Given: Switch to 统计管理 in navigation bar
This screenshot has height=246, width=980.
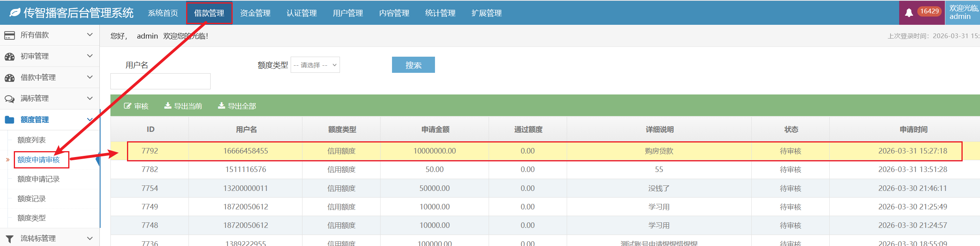Looking at the screenshot, I should coord(440,13).
